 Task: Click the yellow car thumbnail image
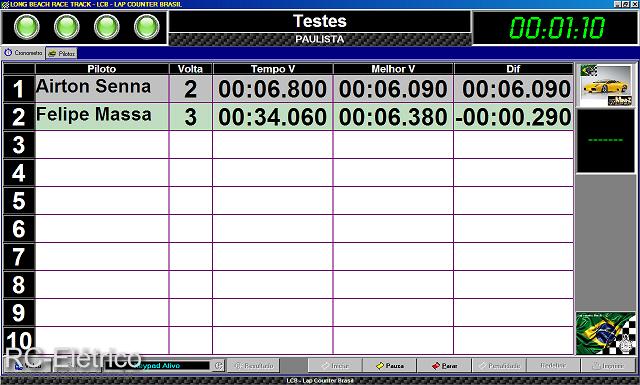click(x=606, y=85)
